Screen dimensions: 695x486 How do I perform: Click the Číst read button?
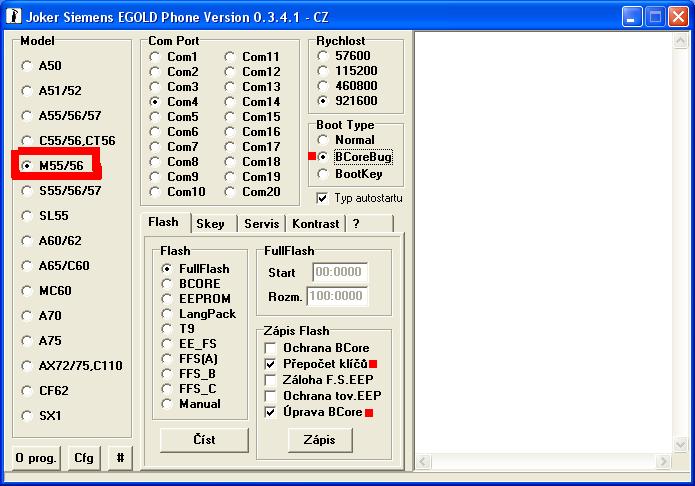(204, 440)
